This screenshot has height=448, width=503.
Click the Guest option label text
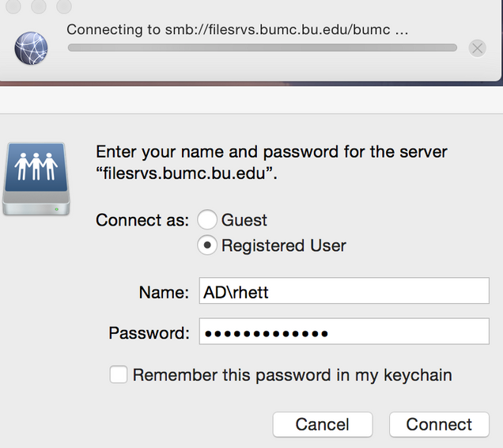coord(244,220)
